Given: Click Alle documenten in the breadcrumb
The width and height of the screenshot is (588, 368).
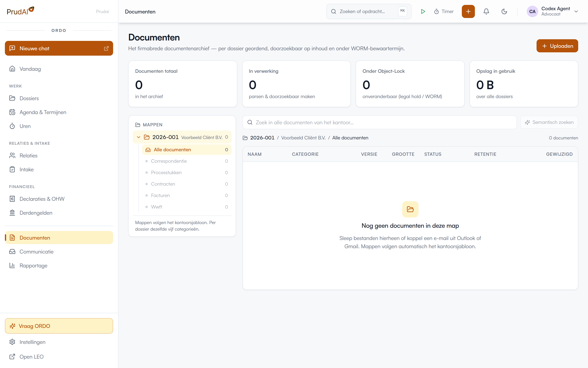Looking at the screenshot, I should (350, 138).
